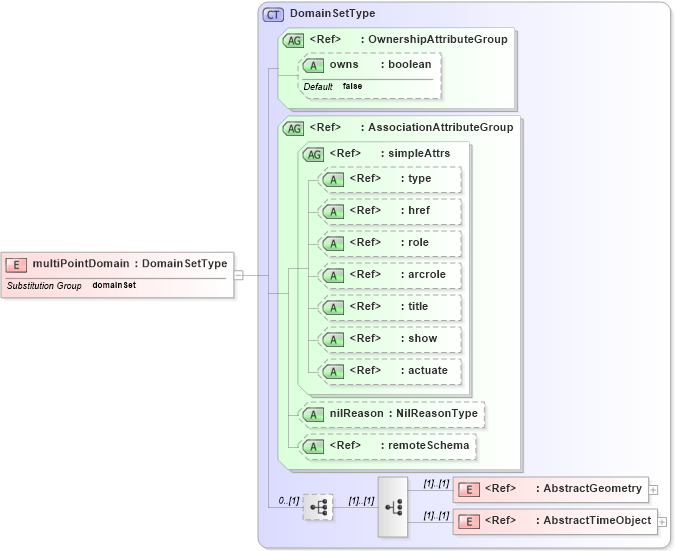Click the 0..[1] cardinality label
675x551 pixels.
pos(289,501)
